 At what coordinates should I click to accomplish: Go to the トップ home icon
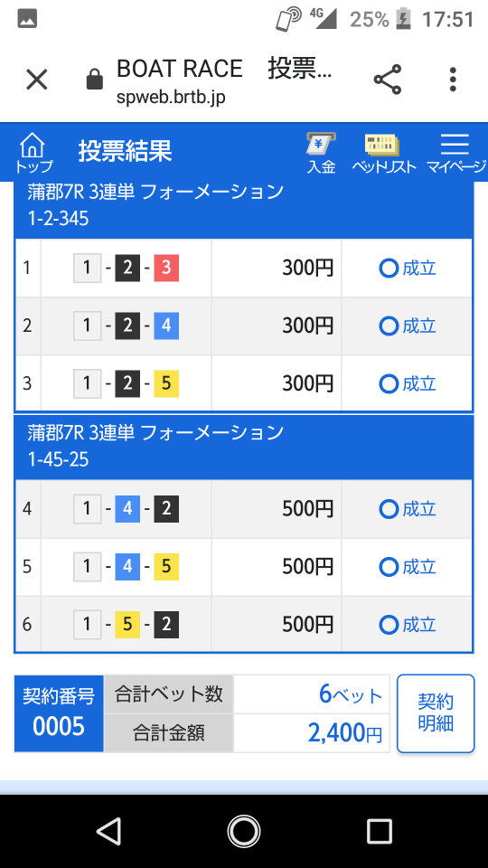[x=33, y=152]
